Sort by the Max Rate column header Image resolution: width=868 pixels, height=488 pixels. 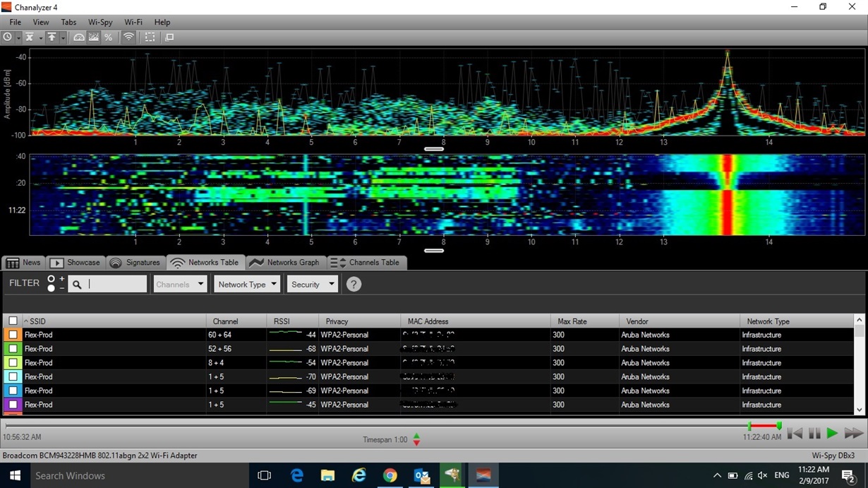click(x=585, y=321)
